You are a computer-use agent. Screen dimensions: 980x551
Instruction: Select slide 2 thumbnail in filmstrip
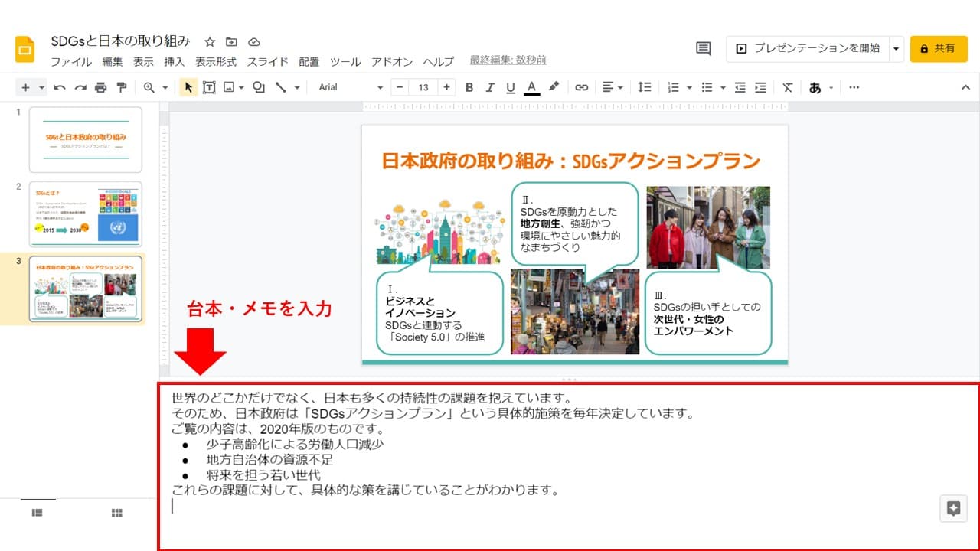pos(86,214)
